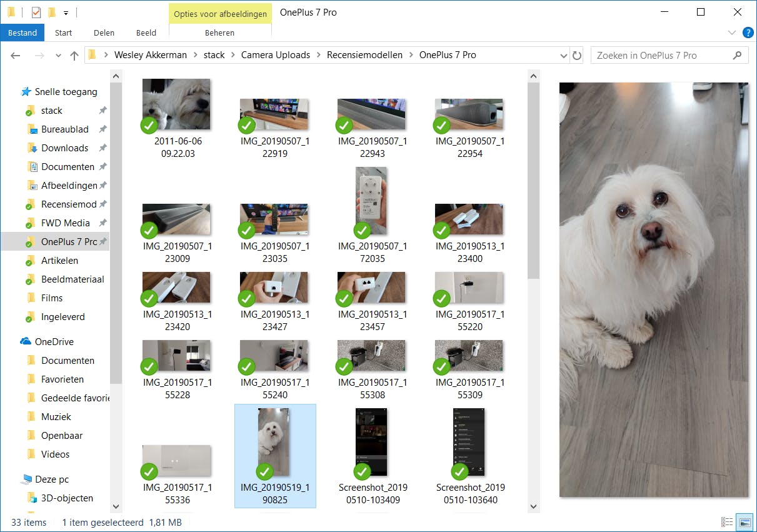Open the Help question mark icon

coord(748,33)
